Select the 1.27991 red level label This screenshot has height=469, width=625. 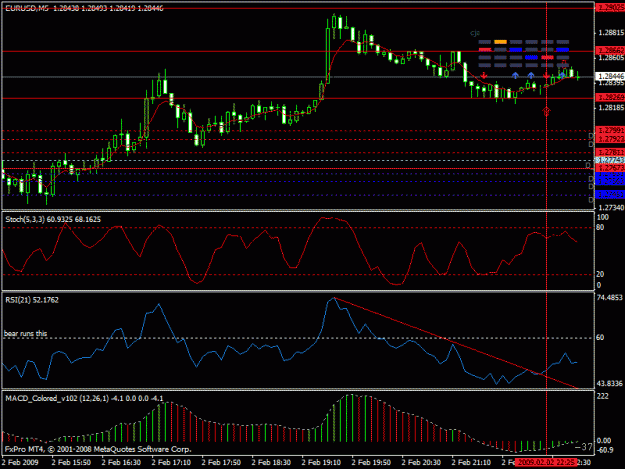tap(609, 130)
